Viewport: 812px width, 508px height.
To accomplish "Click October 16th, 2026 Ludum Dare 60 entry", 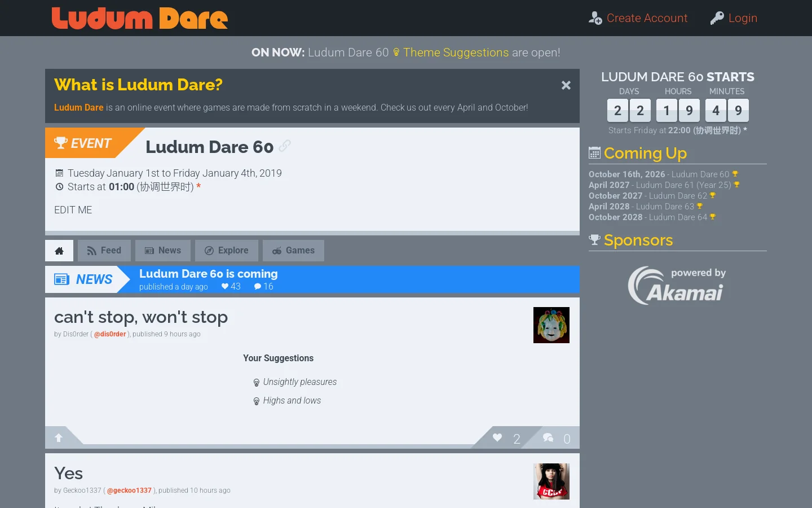I will pos(664,174).
